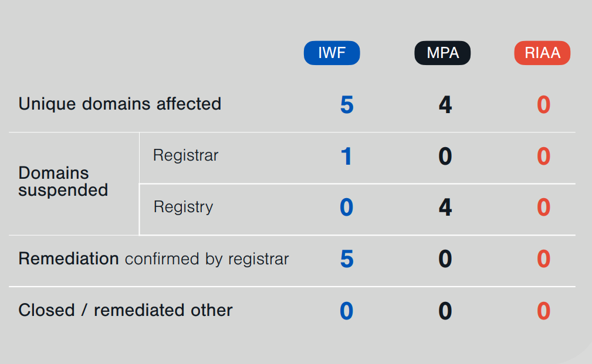Image resolution: width=592 pixels, height=364 pixels.
Task: Click MPA Remediation confirmed value 0
Action: click(445, 259)
